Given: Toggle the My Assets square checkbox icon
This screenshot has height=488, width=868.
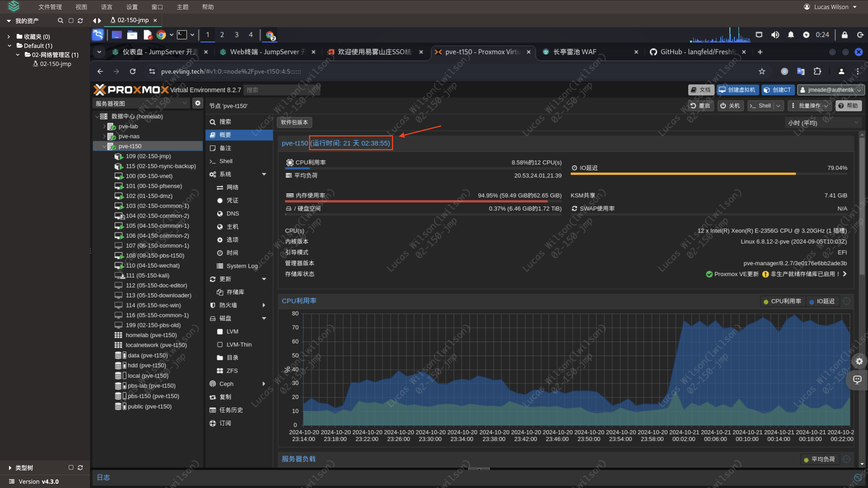Looking at the screenshot, I should tap(71, 21).
